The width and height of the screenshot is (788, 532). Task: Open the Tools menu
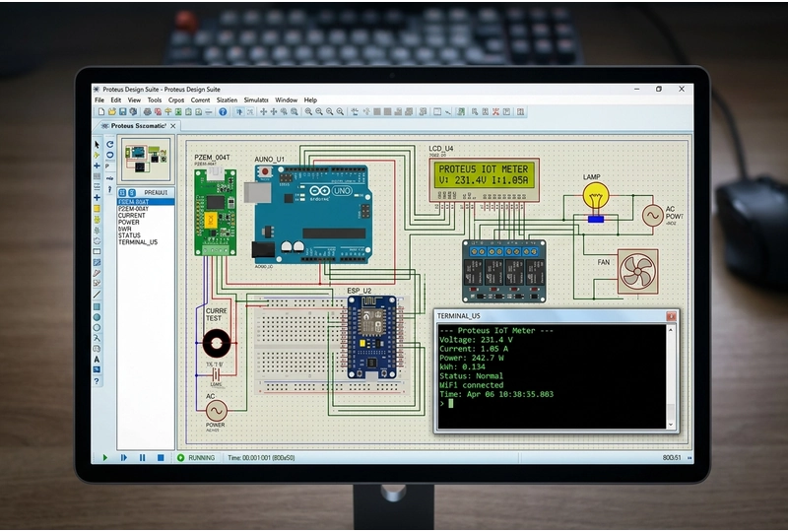click(155, 100)
